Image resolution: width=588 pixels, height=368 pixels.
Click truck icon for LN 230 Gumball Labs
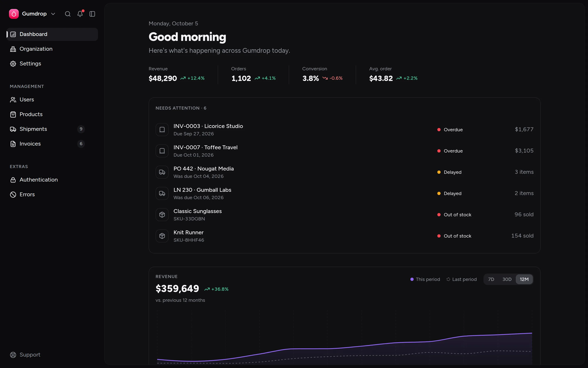coord(162,193)
